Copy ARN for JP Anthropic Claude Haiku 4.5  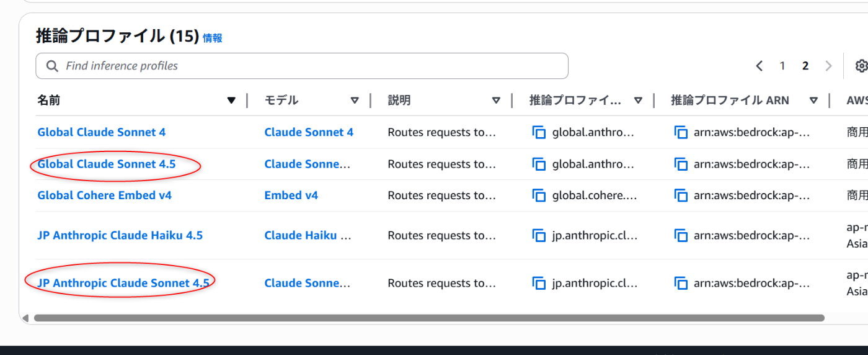coord(681,236)
